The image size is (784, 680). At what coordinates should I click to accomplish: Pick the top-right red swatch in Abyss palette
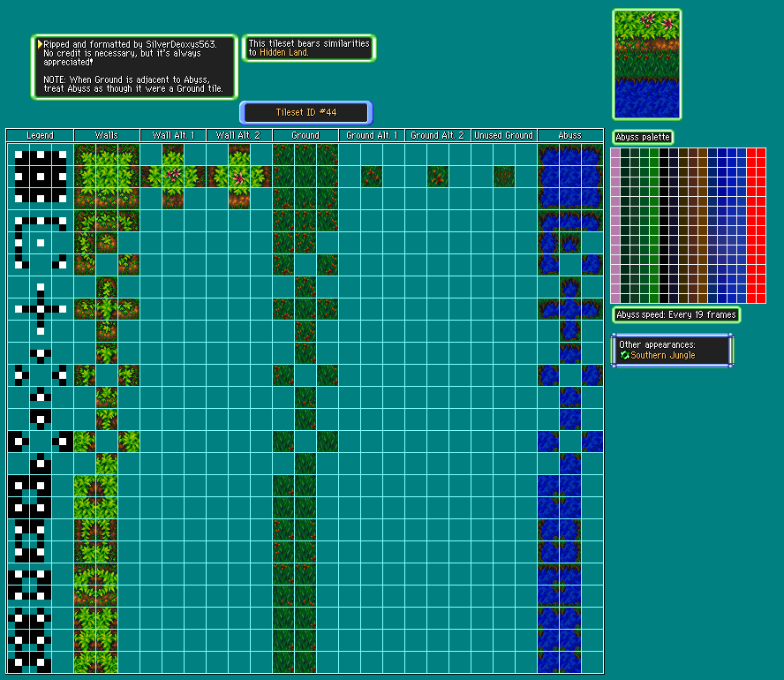pos(761,153)
